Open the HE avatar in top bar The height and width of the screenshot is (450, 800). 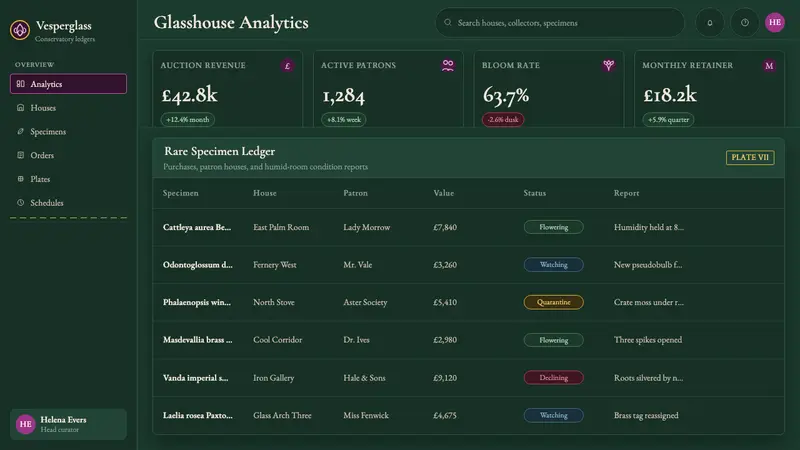774,22
